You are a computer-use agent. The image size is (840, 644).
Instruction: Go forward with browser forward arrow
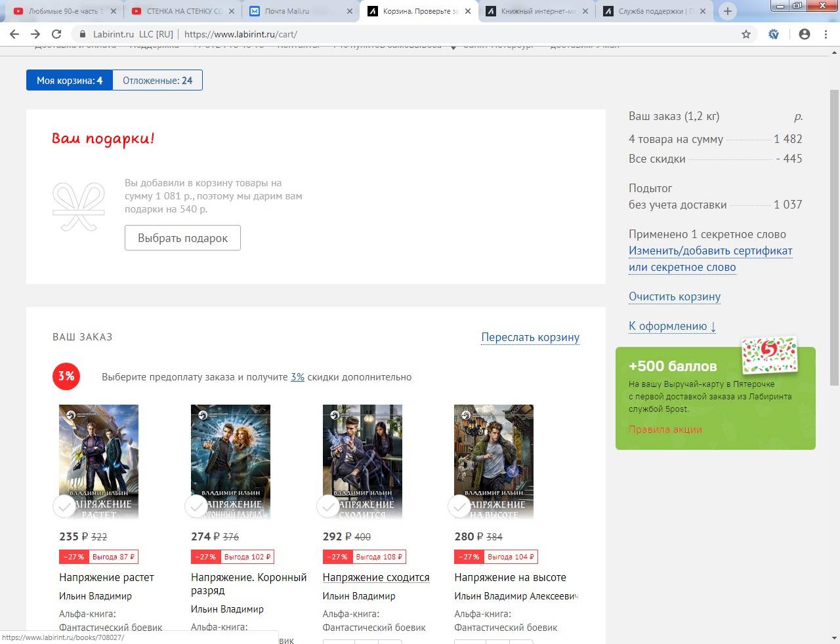(x=35, y=34)
